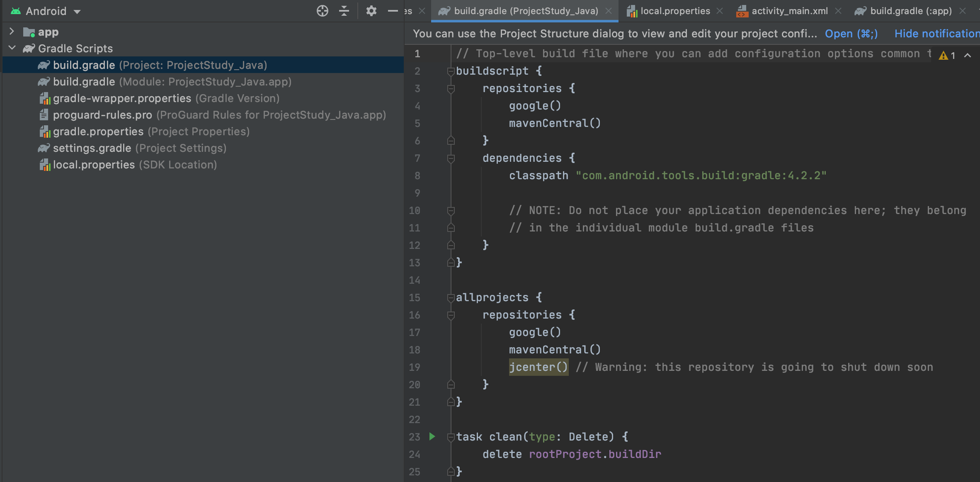Click the green run arrow beside task clean

click(x=432, y=436)
